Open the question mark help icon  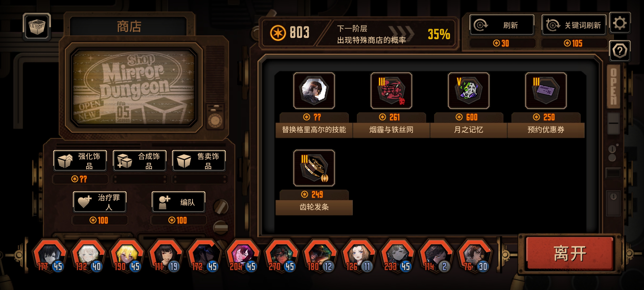click(619, 51)
